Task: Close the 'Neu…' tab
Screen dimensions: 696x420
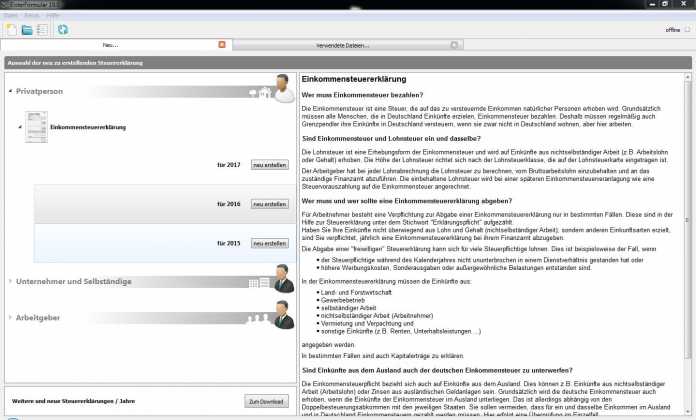Action: click(222, 45)
